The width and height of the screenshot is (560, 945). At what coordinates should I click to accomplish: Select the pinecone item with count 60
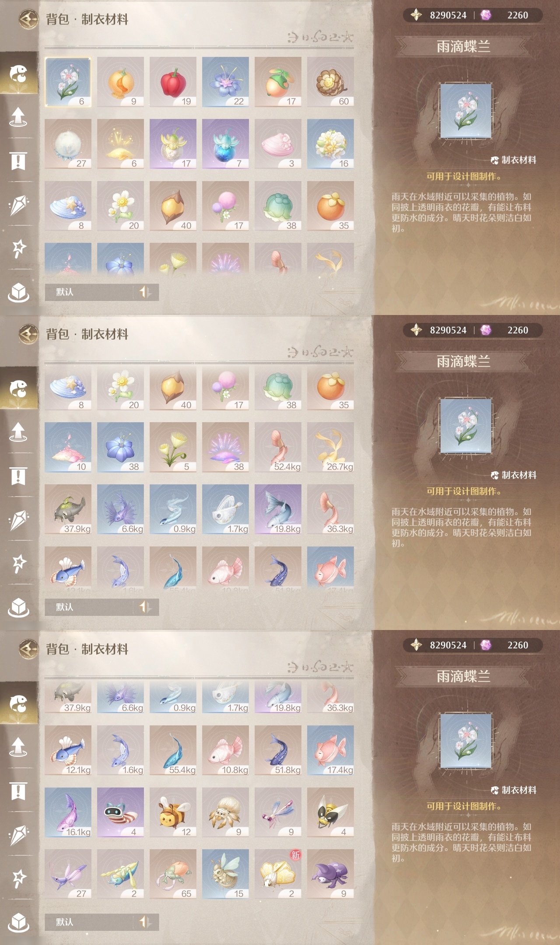click(330, 82)
